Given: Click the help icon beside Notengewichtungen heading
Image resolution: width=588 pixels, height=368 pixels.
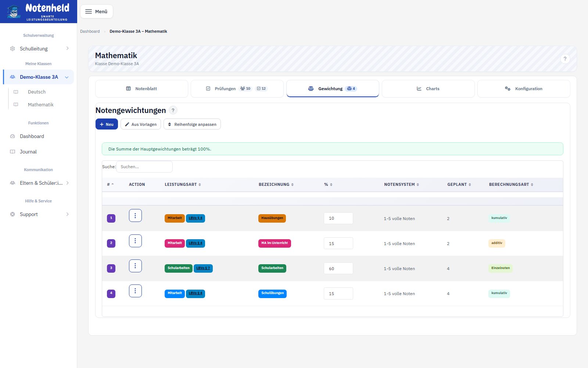Looking at the screenshot, I should pyautogui.click(x=173, y=110).
